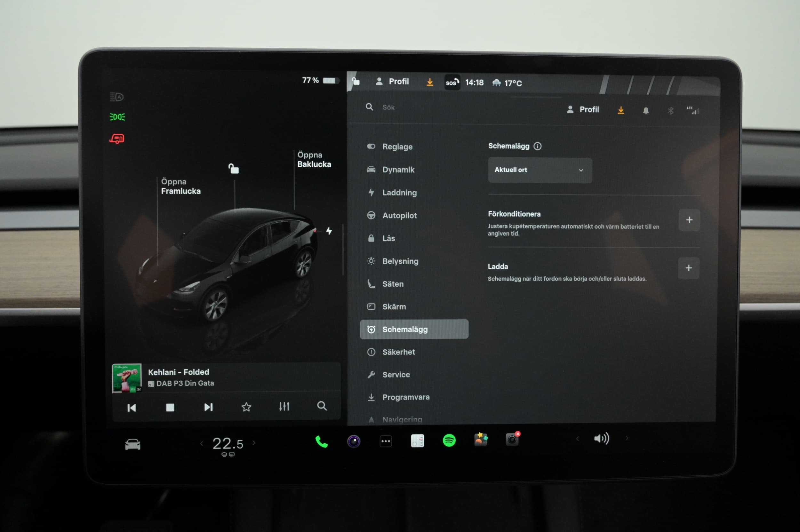The width and height of the screenshot is (800, 532).
Task: Launch Spotify from the bottom bar
Action: point(449,441)
